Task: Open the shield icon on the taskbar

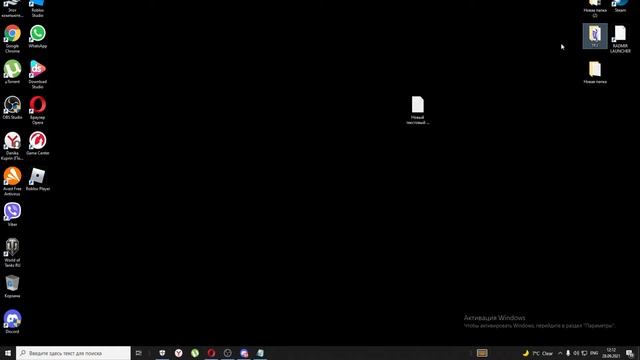Action: coord(162,353)
